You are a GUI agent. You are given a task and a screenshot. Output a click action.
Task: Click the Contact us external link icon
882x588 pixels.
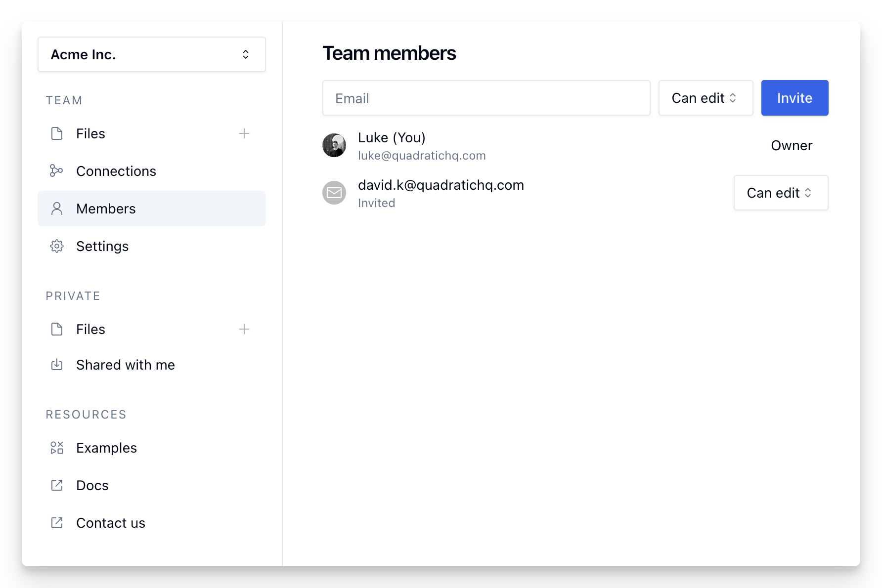[57, 523]
